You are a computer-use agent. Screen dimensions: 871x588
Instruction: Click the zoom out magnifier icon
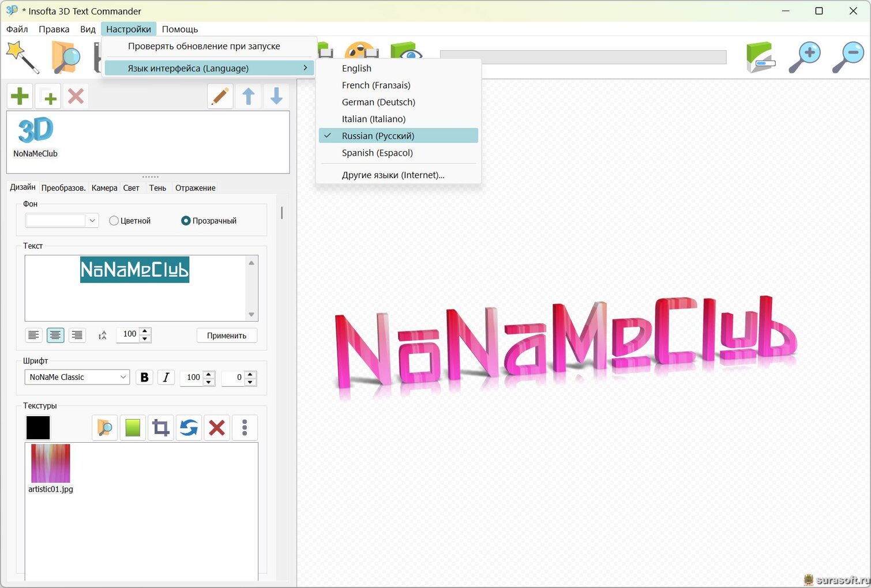tap(847, 58)
